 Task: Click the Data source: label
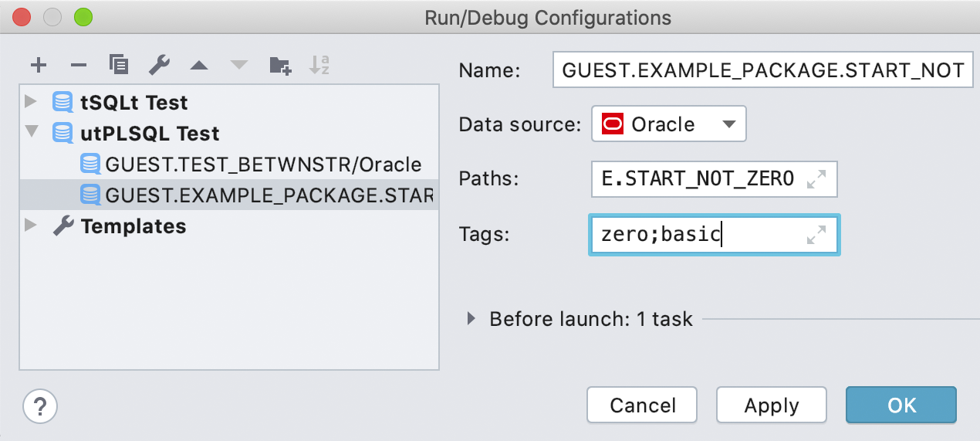pos(519,124)
